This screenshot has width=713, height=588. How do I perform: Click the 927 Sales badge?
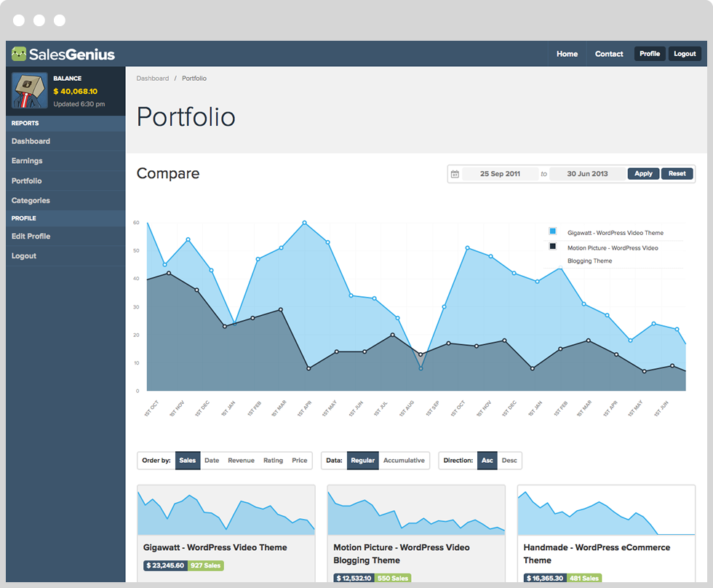pyautogui.click(x=205, y=565)
